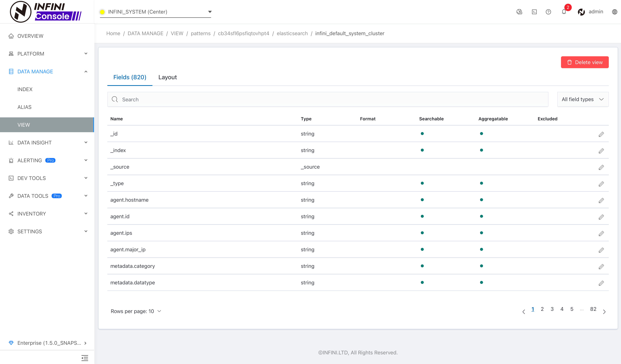Click the DATA MANAGE breadcrumb
The image size is (621, 364).
coord(145,34)
